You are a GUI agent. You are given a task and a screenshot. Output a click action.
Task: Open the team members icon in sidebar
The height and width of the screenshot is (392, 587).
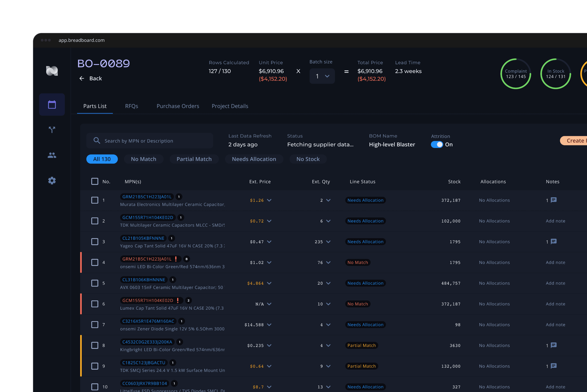tap(52, 155)
